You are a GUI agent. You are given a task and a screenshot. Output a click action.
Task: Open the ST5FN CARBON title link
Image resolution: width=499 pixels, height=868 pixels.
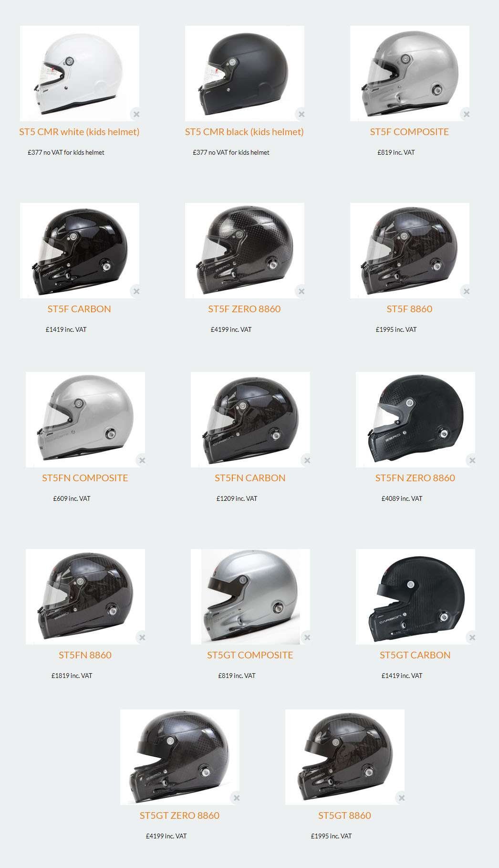[250, 478]
